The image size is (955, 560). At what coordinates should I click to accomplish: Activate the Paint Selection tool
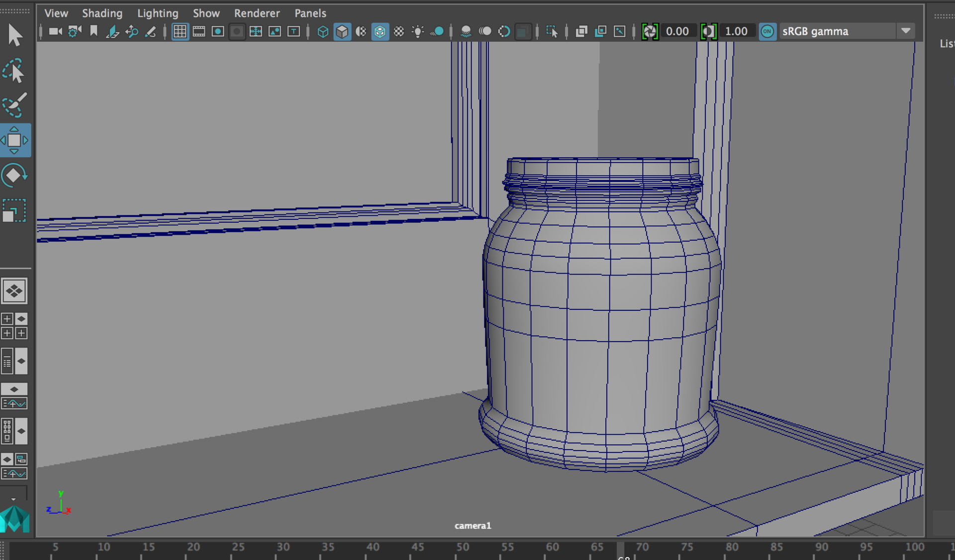point(14,105)
